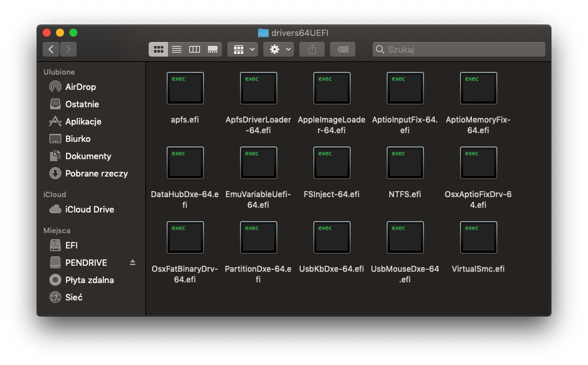Viewport: 588px width, 365px height.
Task: Click the Edit Tags toolbar button
Action: coord(343,49)
